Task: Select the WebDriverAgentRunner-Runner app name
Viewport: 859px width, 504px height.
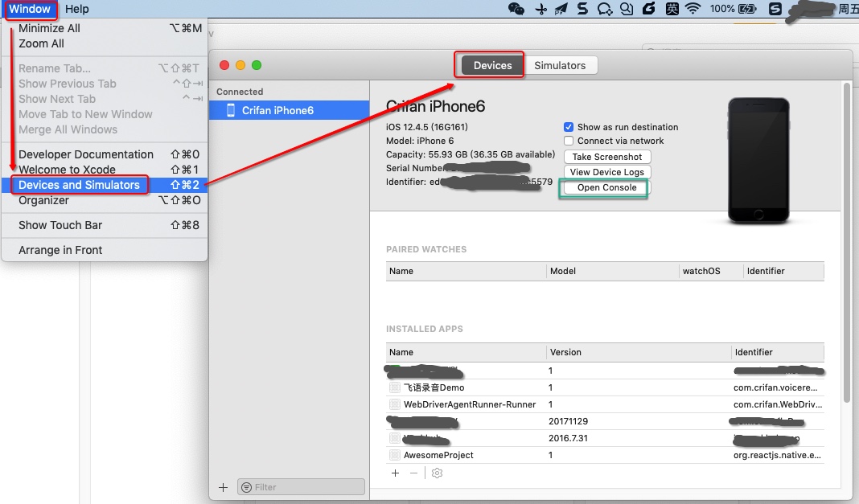Action: [470, 404]
